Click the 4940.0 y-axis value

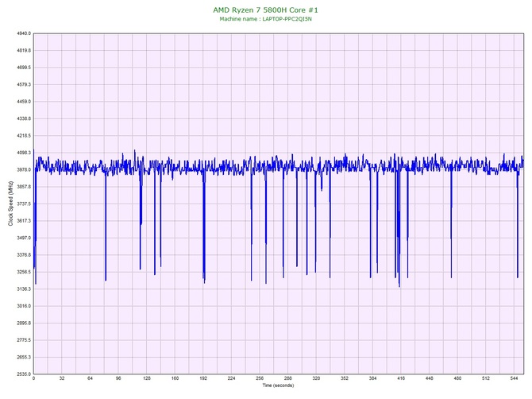[x=24, y=33]
